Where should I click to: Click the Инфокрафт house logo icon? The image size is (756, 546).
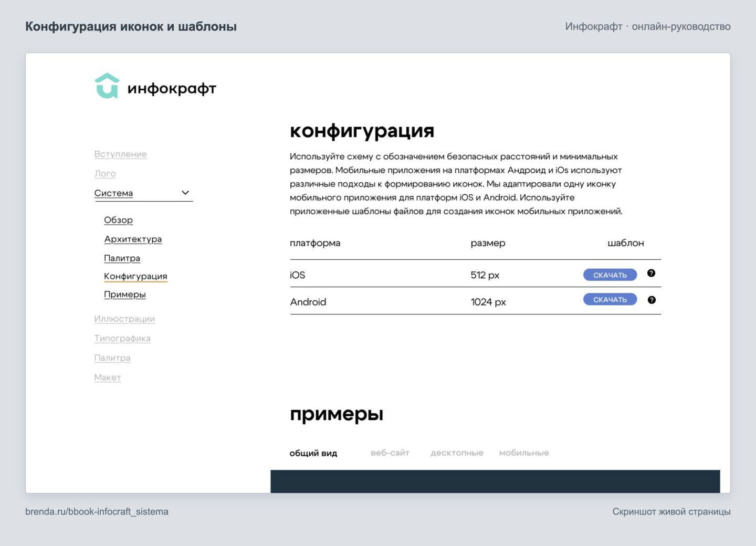(x=107, y=86)
